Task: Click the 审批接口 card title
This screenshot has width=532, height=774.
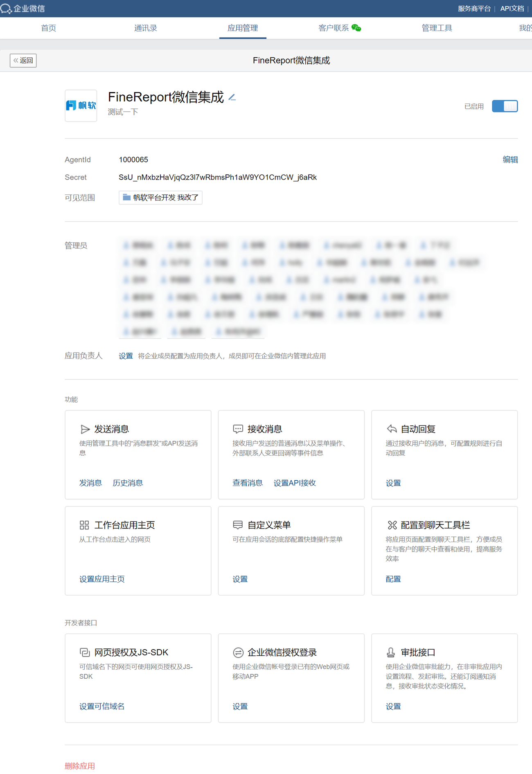Action: click(x=418, y=652)
